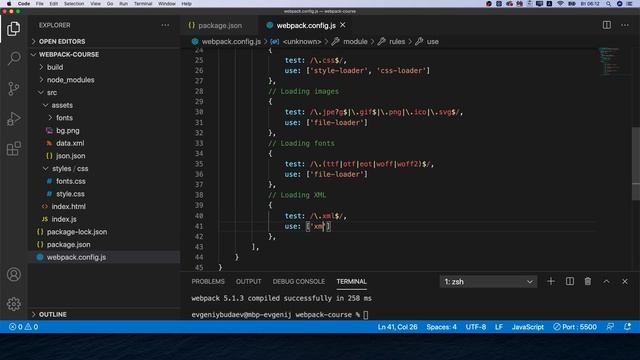This screenshot has height=360, width=640.
Task: Open Run and Debug view
Action: tap(13, 118)
